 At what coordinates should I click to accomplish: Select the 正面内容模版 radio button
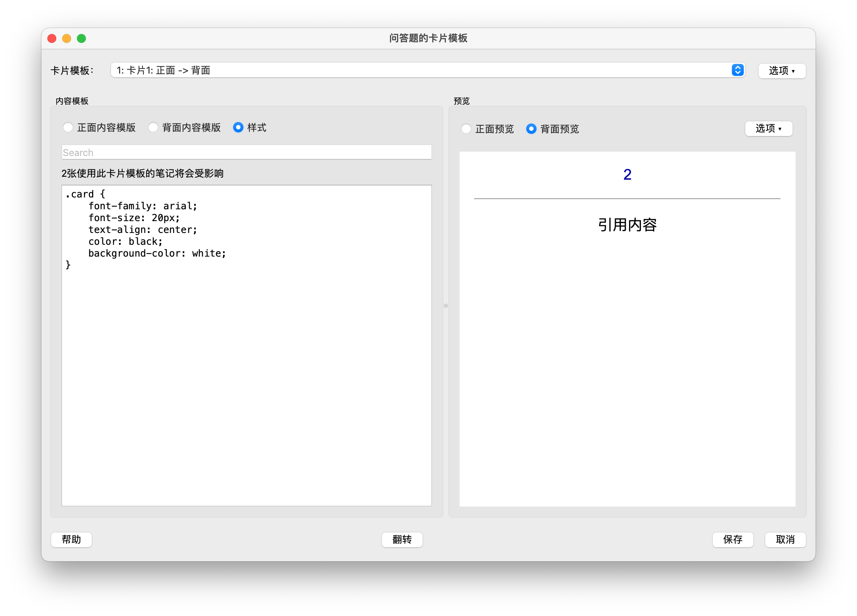point(68,128)
